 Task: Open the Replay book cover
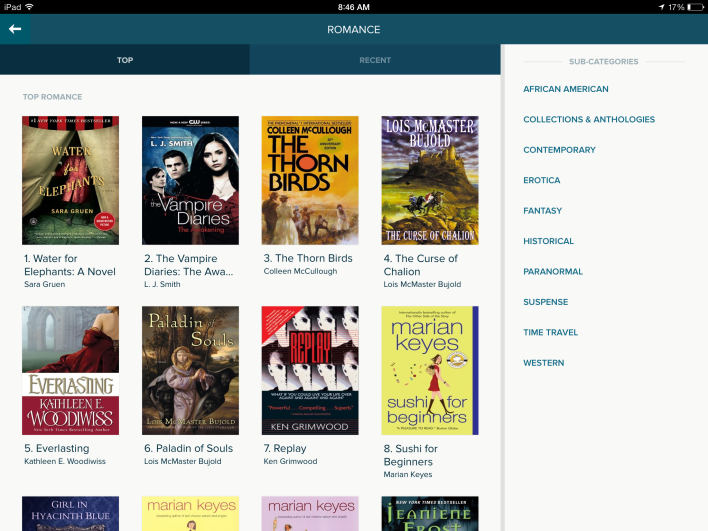click(x=310, y=370)
